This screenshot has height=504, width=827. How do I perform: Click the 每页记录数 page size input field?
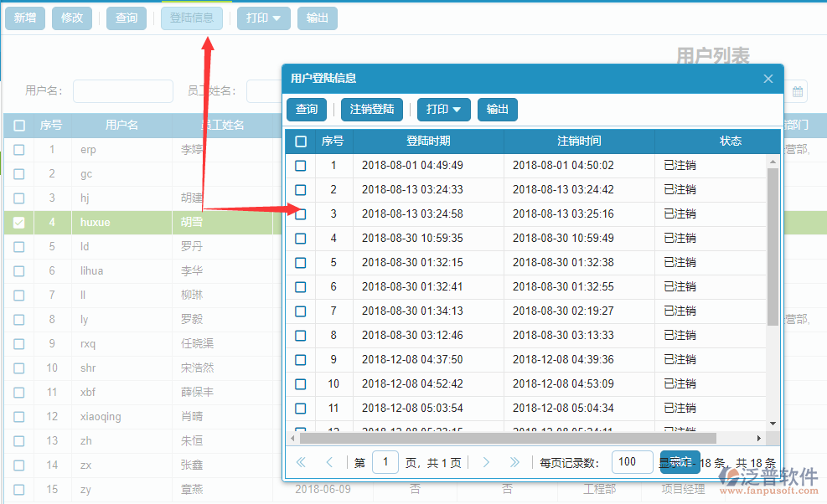[632, 461]
